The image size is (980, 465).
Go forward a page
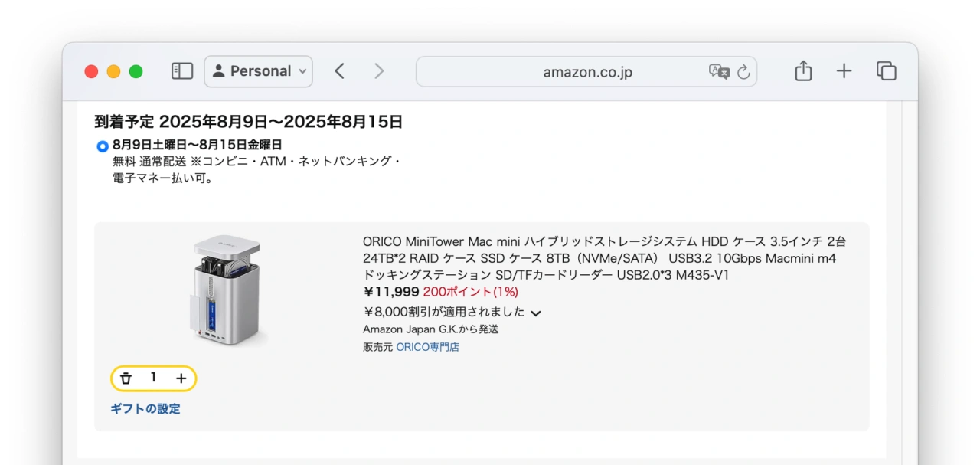point(379,70)
